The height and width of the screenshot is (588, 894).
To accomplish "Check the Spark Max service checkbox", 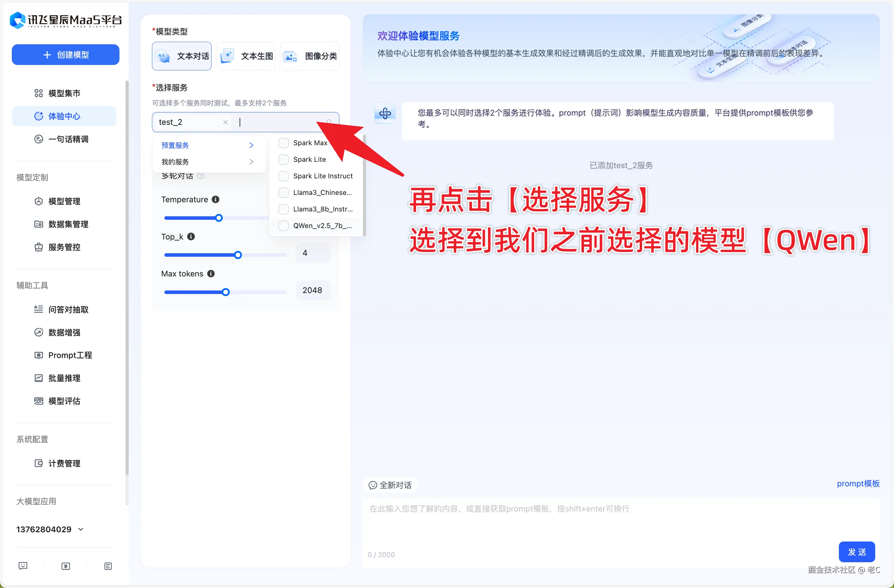I will point(283,143).
